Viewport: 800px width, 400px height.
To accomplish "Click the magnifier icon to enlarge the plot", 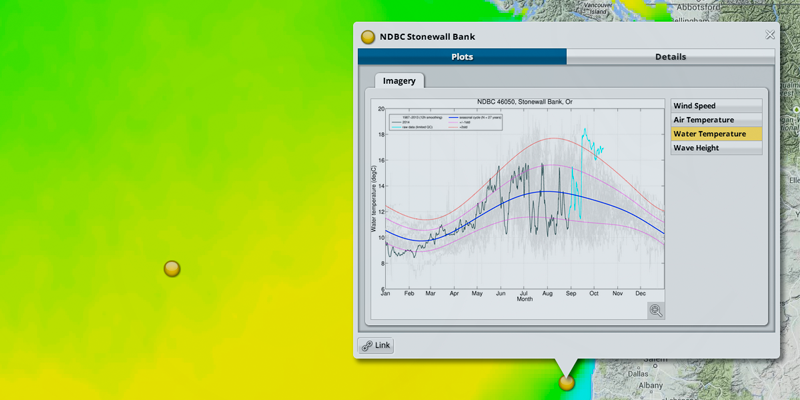I will pos(655,311).
